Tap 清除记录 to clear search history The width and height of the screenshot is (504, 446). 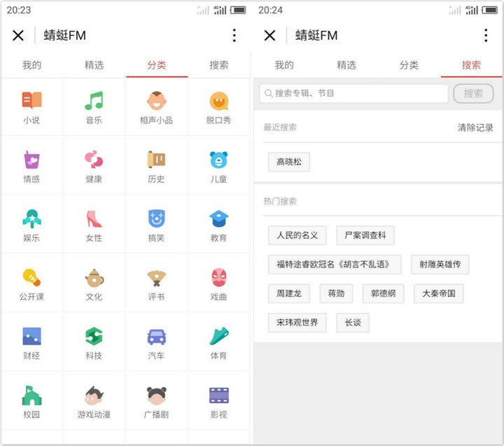coord(475,127)
